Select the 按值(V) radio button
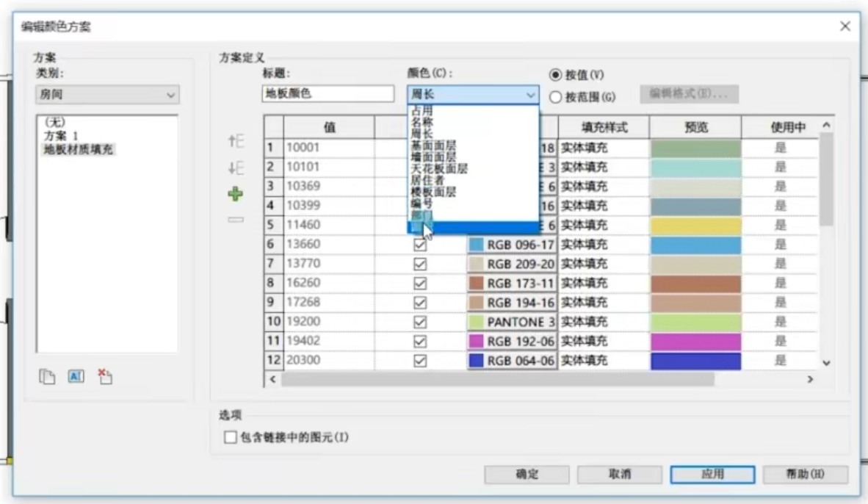Screen dimensions: 868x504 [x=555, y=75]
